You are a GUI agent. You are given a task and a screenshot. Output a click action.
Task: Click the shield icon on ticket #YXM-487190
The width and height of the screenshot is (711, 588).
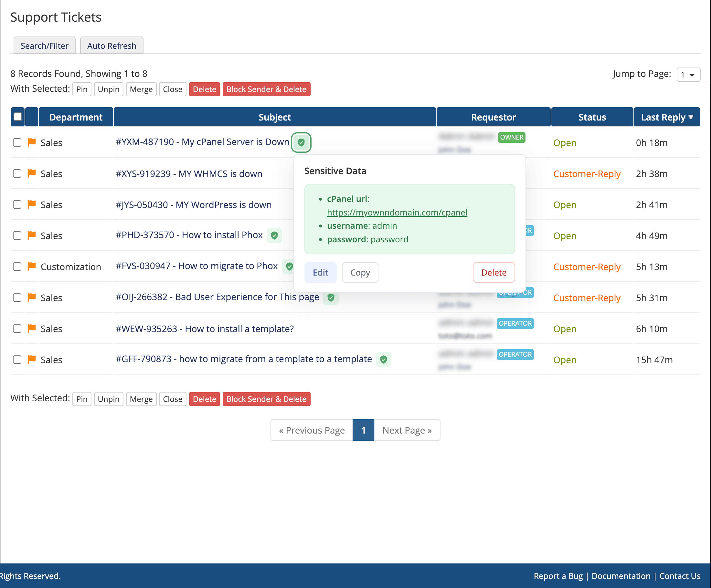[x=301, y=142]
